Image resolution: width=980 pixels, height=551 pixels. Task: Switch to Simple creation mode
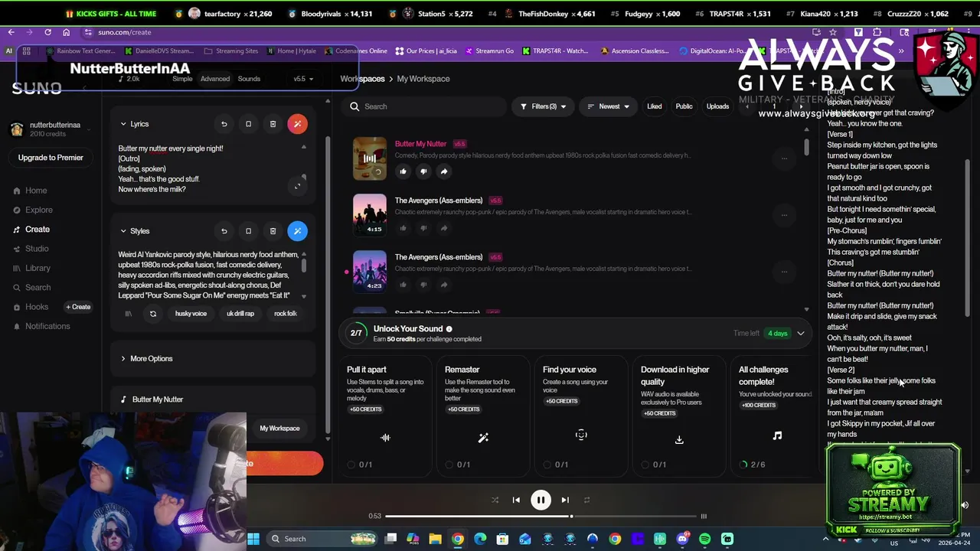tap(182, 79)
